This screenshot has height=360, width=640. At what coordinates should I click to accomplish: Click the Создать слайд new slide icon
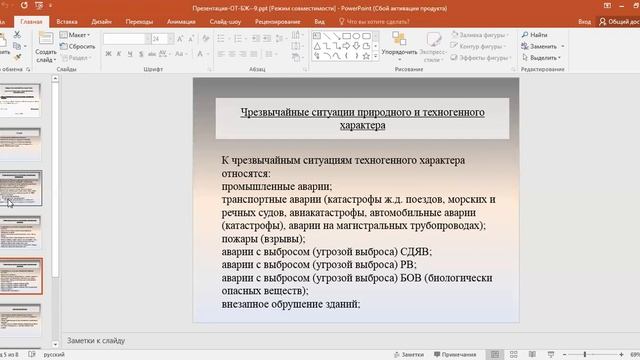click(x=45, y=39)
